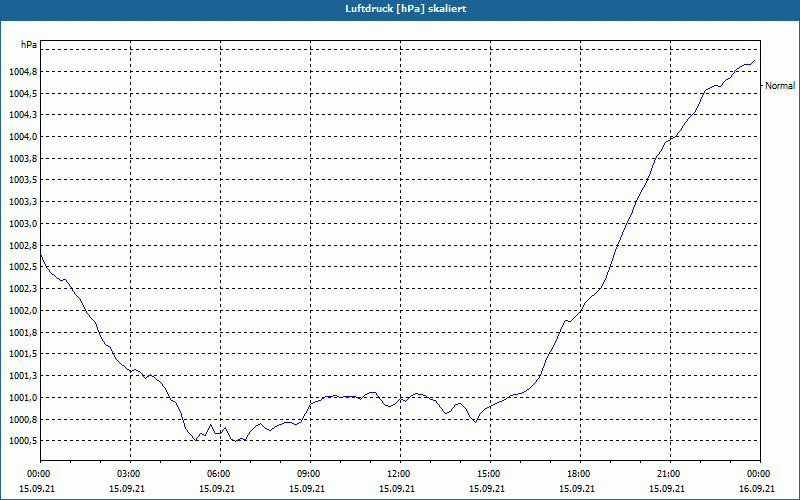Select the hPa unit label

[29, 45]
